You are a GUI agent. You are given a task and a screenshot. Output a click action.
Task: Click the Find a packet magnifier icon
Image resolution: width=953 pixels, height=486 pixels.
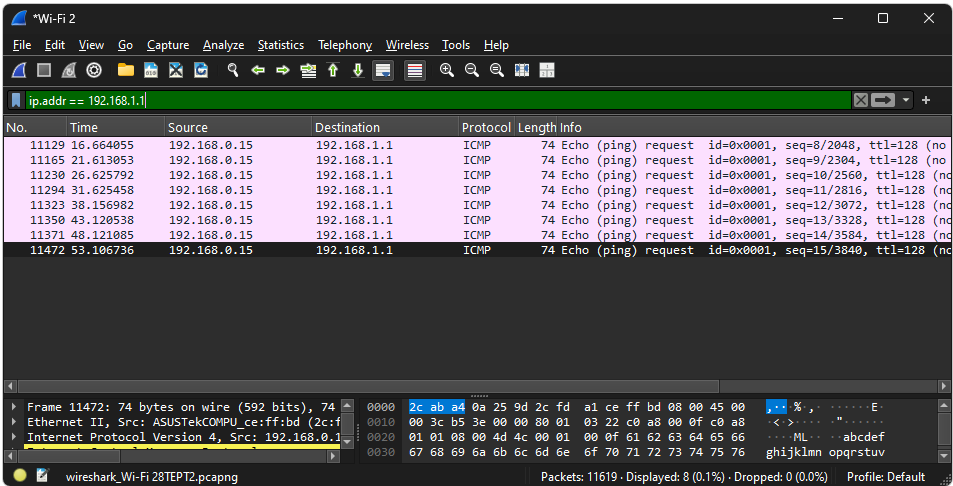(x=233, y=70)
